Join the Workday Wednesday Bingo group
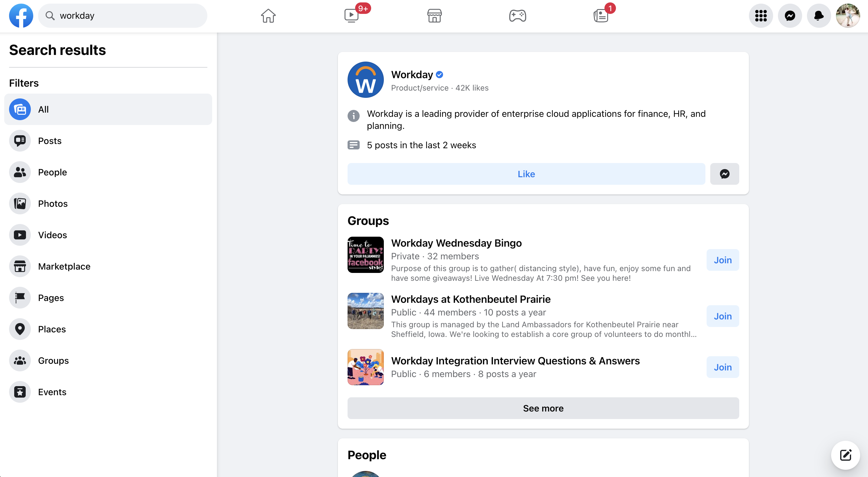The height and width of the screenshot is (477, 868). 722,260
